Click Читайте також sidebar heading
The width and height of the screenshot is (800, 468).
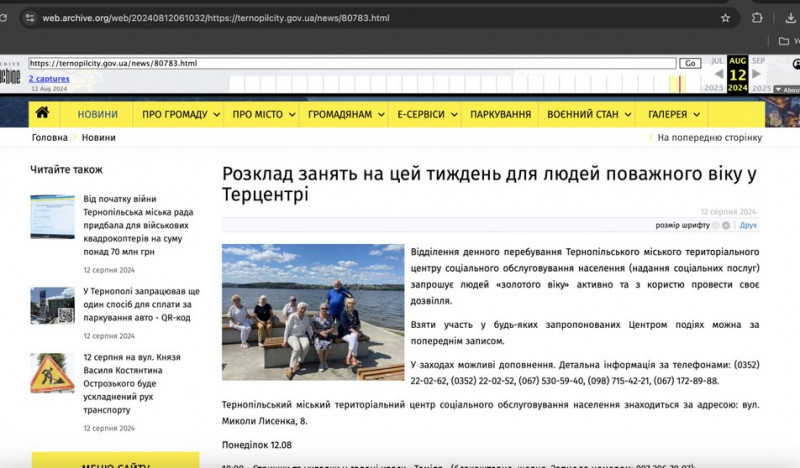tap(66, 169)
